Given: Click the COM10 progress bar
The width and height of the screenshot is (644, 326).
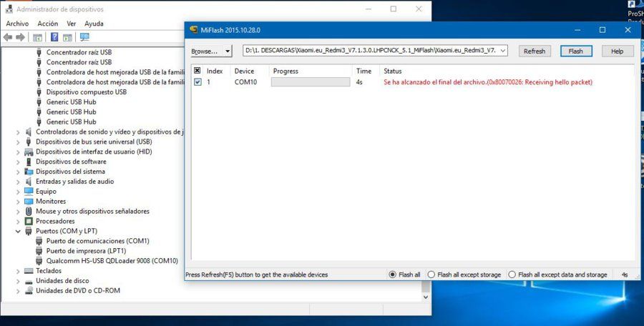Looking at the screenshot, I should tap(311, 82).
